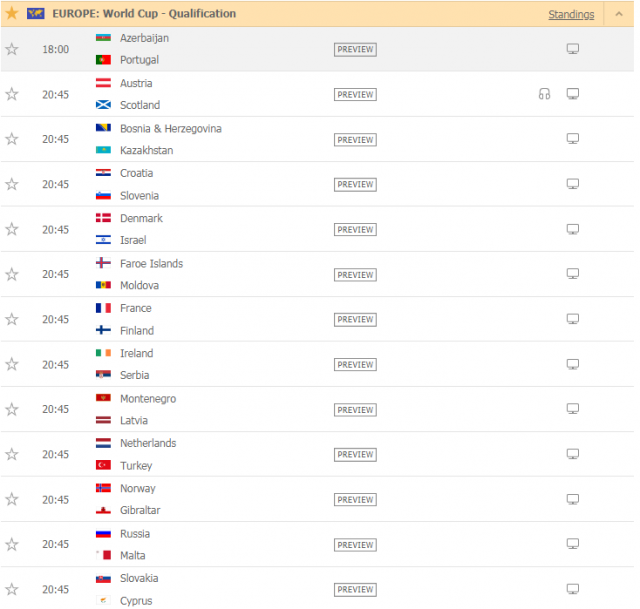Open preview for Bosnia & Herzegovina vs Kazakhstan
Image resolution: width=640 pixels, height=609 pixels.
[x=355, y=139]
